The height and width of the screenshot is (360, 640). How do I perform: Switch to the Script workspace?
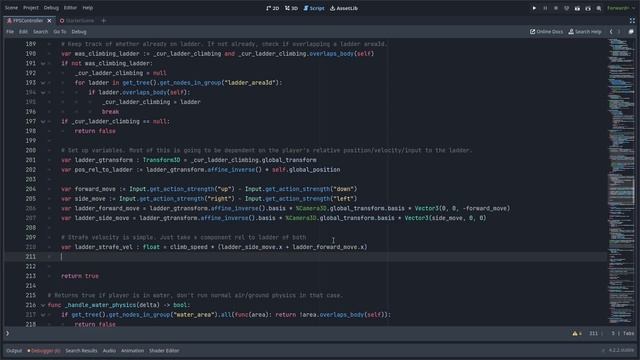click(314, 8)
